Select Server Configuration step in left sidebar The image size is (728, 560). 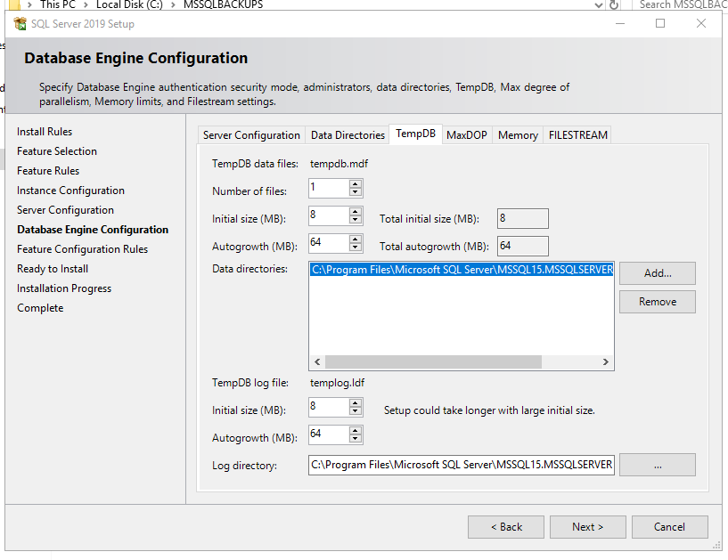(65, 210)
